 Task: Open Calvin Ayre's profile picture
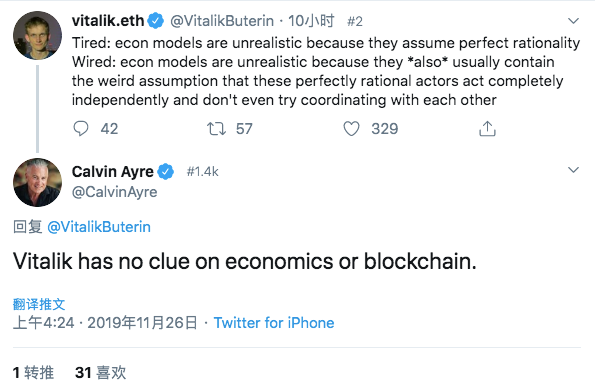pos(37,183)
